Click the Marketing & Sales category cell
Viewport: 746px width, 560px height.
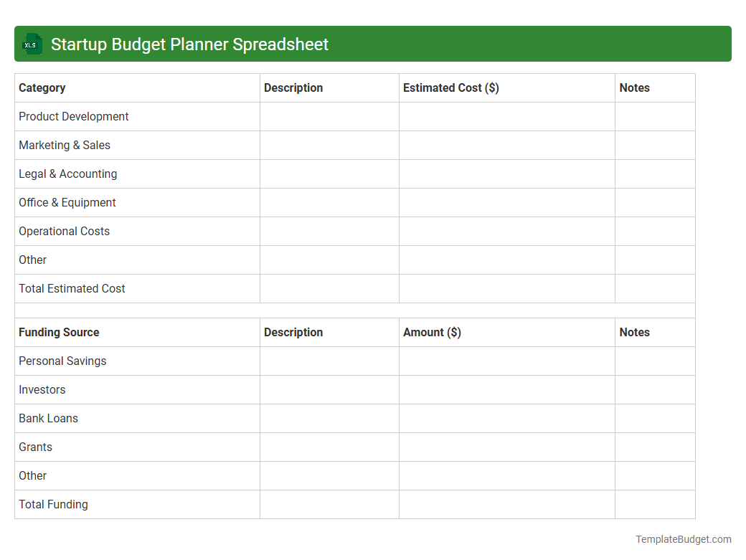(x=65, y=145)
